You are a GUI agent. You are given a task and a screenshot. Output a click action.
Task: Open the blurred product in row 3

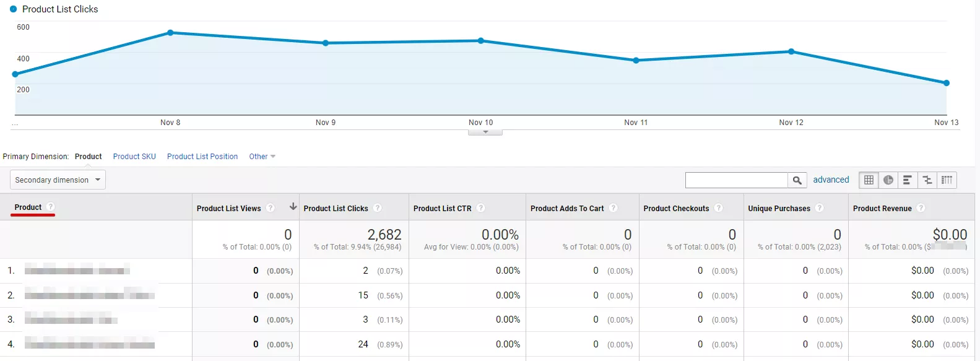point(71,320)
